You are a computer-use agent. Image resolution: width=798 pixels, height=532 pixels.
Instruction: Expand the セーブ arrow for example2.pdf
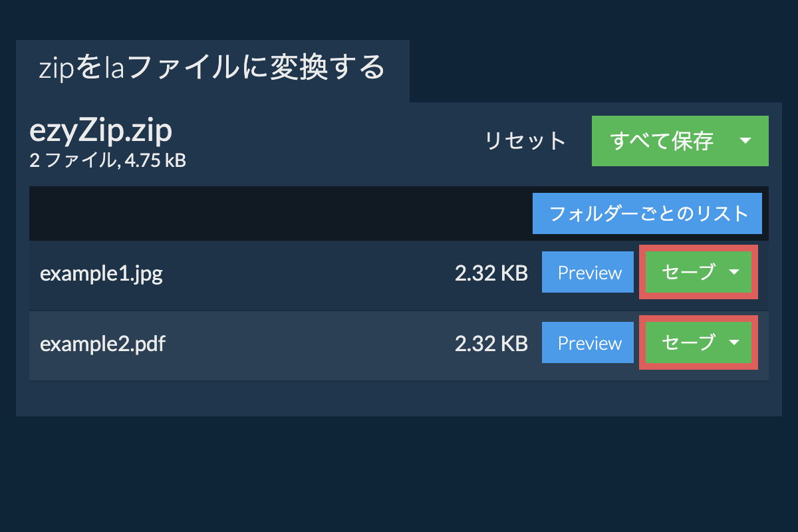(734, 342)
